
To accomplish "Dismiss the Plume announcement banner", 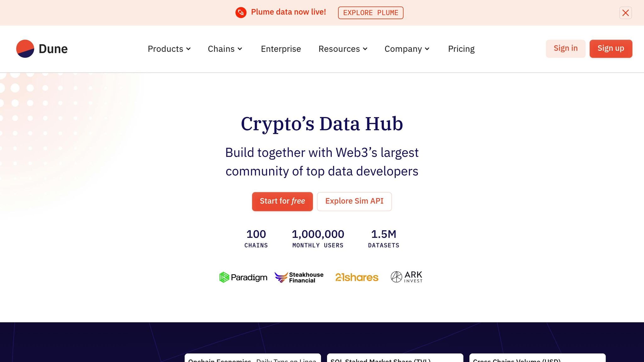I will 625,13.
